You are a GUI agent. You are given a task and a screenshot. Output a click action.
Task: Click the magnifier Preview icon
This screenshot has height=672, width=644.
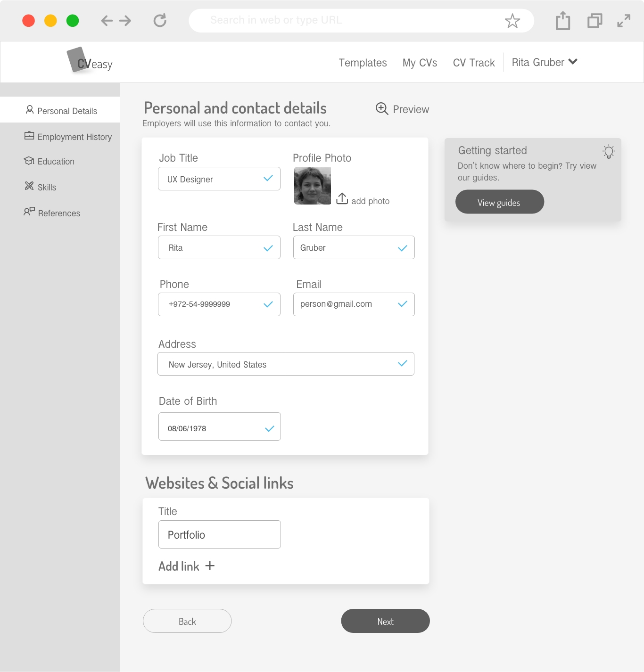pos(382,109)
